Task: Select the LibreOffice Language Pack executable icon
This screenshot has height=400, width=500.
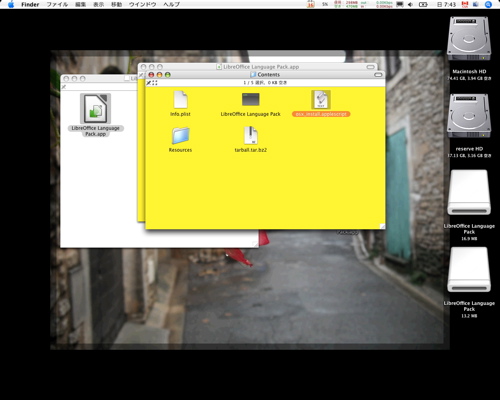Action: click(251, 99)
